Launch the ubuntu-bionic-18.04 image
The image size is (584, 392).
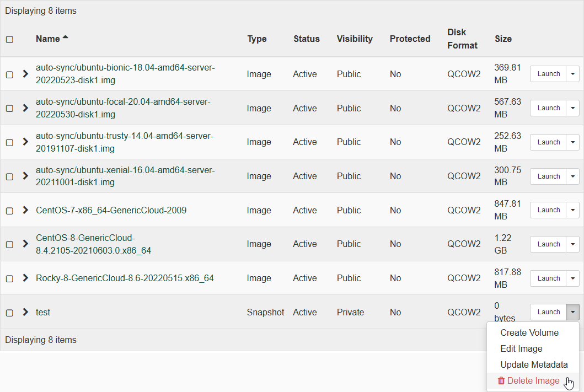tap(548, 74)
